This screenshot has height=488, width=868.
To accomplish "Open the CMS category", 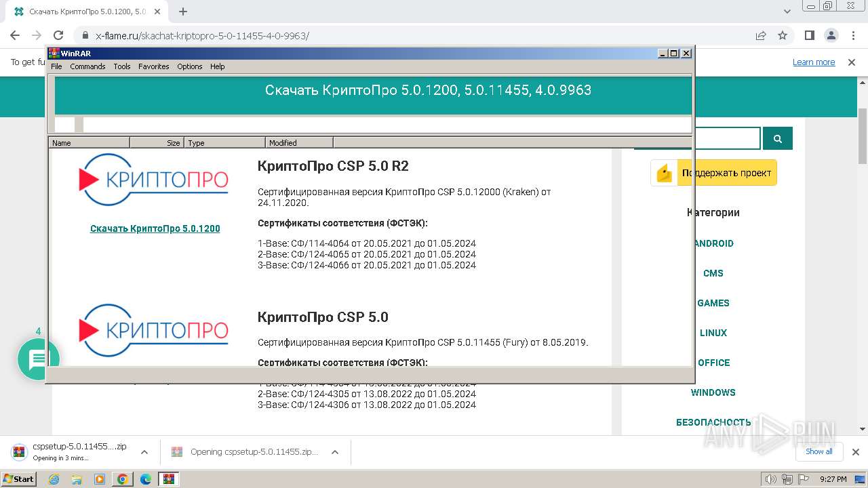I will (x=713, y=273).
